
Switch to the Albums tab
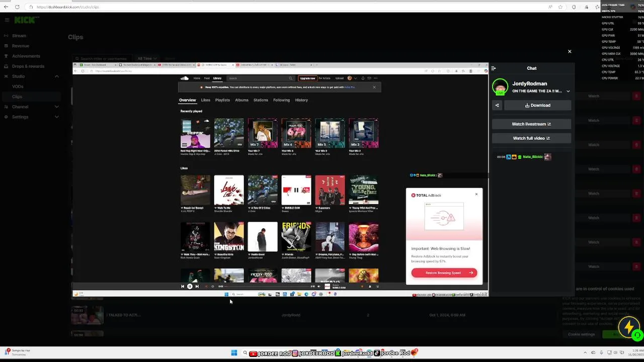coord(242,100)
